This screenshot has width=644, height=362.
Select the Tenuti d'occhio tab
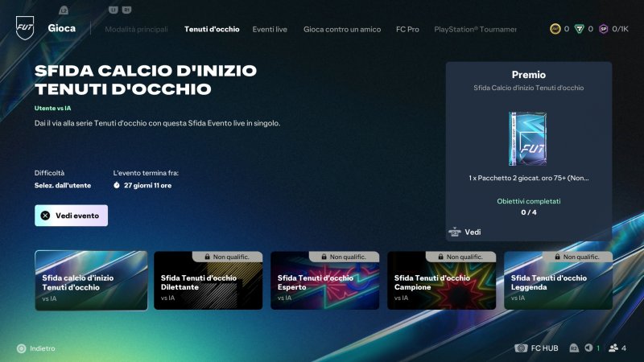[x=212, y=29]
